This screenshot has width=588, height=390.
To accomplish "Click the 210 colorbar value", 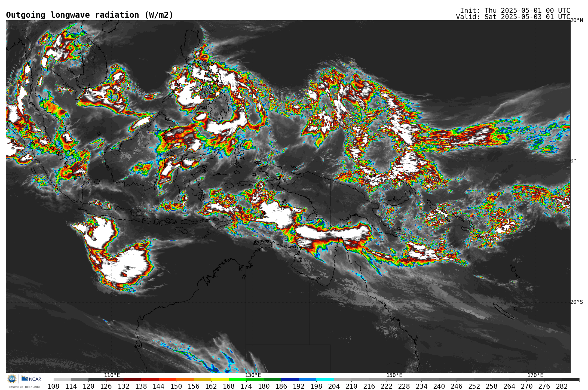I will point(351,386).
